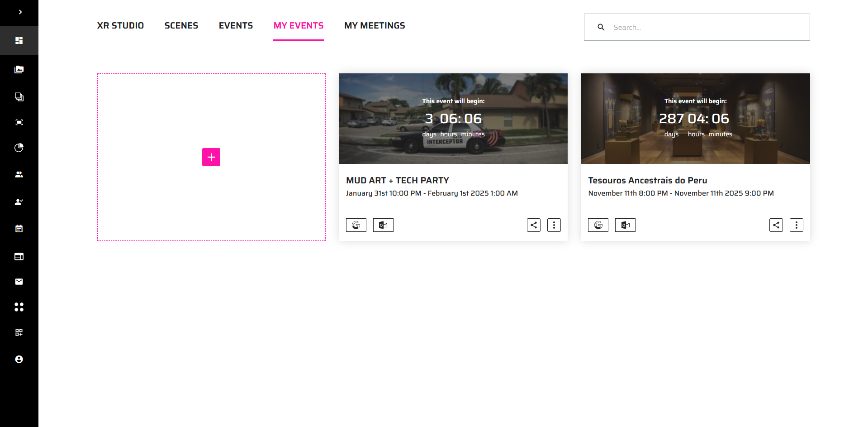Screen dimensions: 868x427
Task: Open more options for Tesouros Ancestrais
Action: tap(797, 225)
